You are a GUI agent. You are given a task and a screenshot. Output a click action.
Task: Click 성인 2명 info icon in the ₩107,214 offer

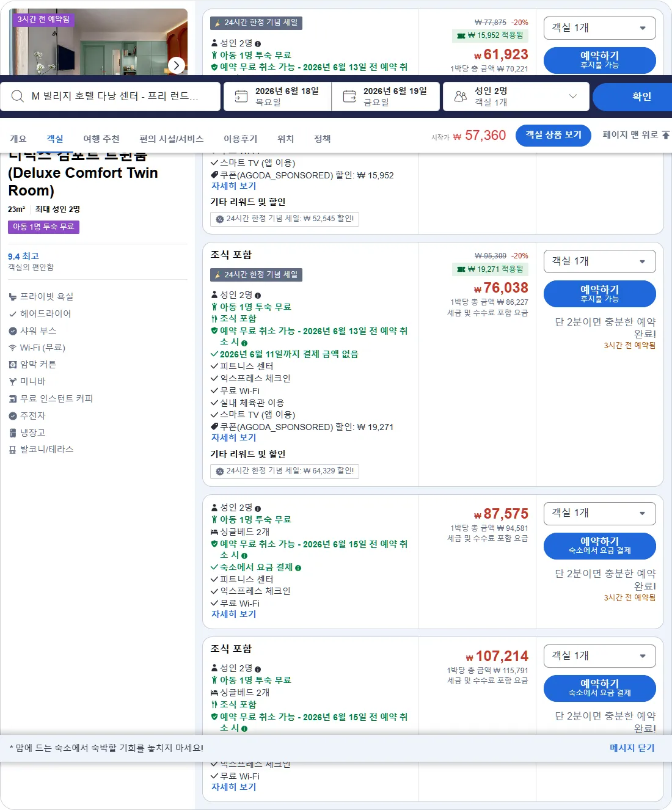[258, 669]
